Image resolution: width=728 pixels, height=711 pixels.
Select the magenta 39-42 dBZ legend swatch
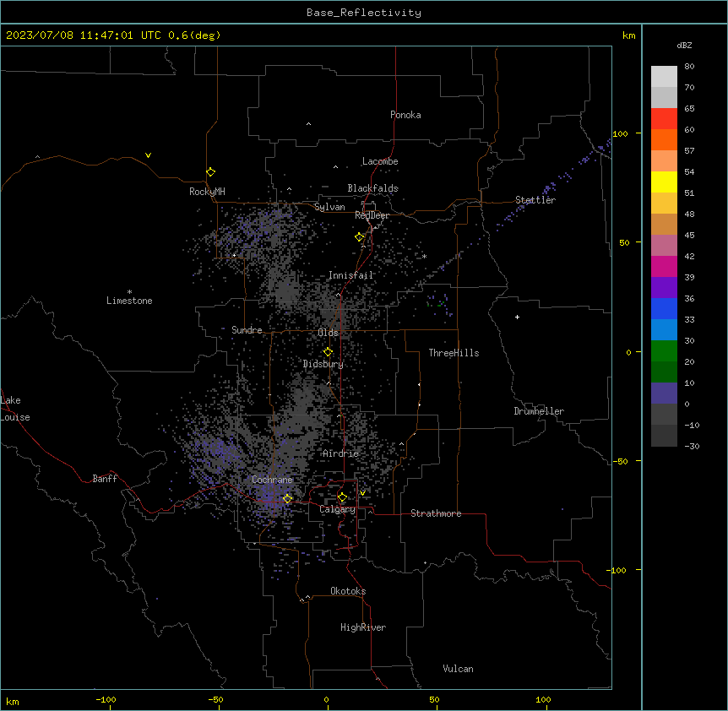pyautogui.click(x=664, y=266)
